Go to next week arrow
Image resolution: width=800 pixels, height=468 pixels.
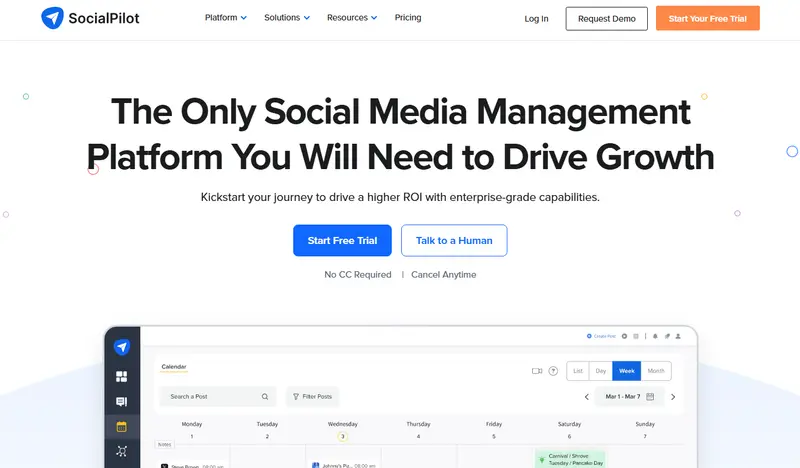click(673, 397)
